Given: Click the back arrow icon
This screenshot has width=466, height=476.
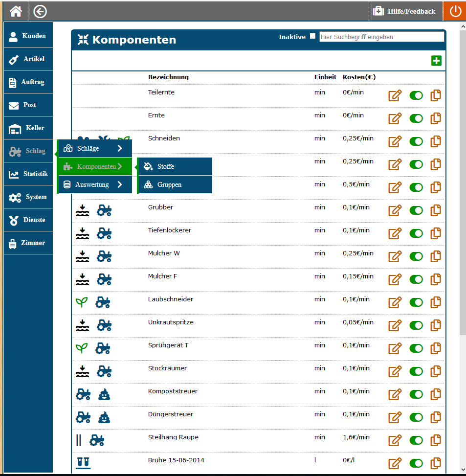Looking at the screenshot, I should click(x=40, y=11).
